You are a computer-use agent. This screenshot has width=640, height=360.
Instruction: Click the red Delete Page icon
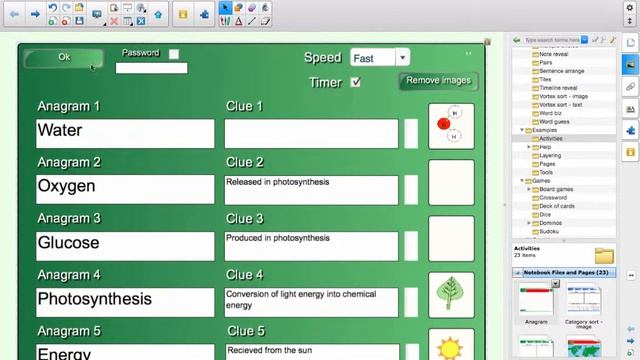tap(66, 21)
